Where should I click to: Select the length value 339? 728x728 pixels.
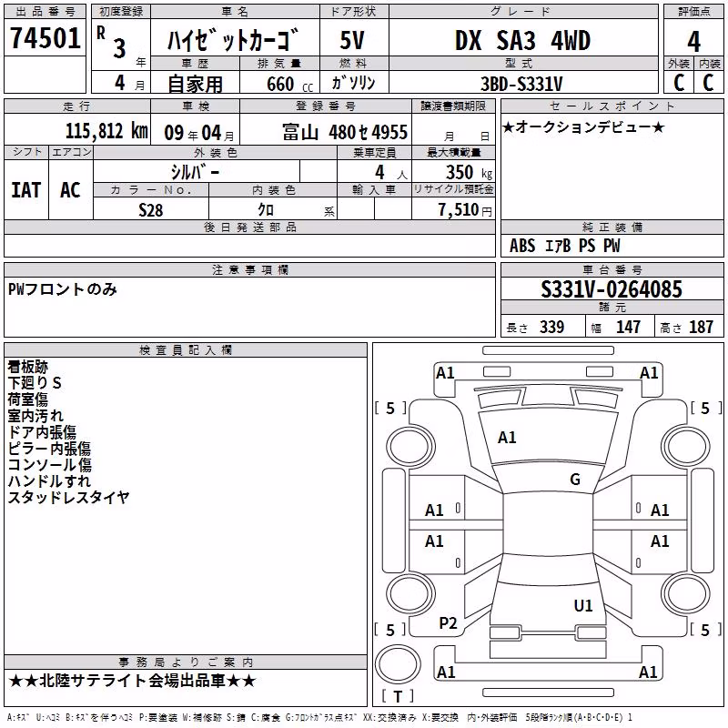pos(551,327)
